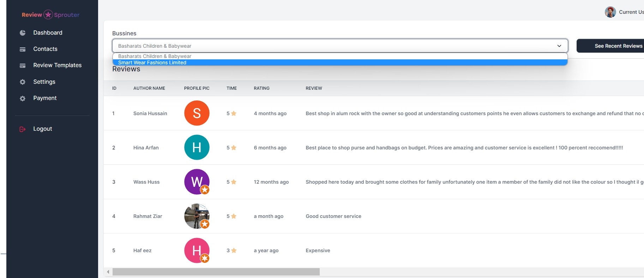Viewport: 644px width, 278px height.
Task: Click Sonia Hussain's orange S profile picture
Action: (x=197, y=113)
